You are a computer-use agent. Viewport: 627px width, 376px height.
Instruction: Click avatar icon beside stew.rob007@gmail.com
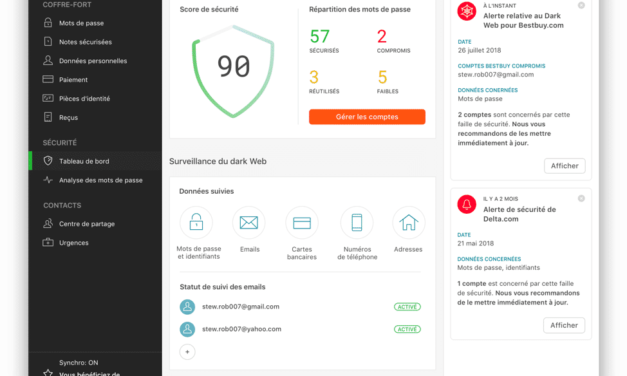pyautogui.click(x=187, y=307)
